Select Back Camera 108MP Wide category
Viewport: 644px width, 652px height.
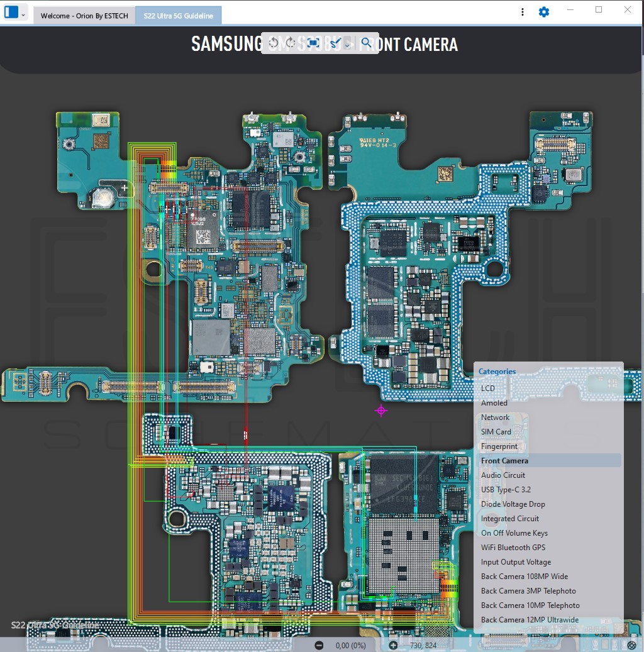point(524,577)
